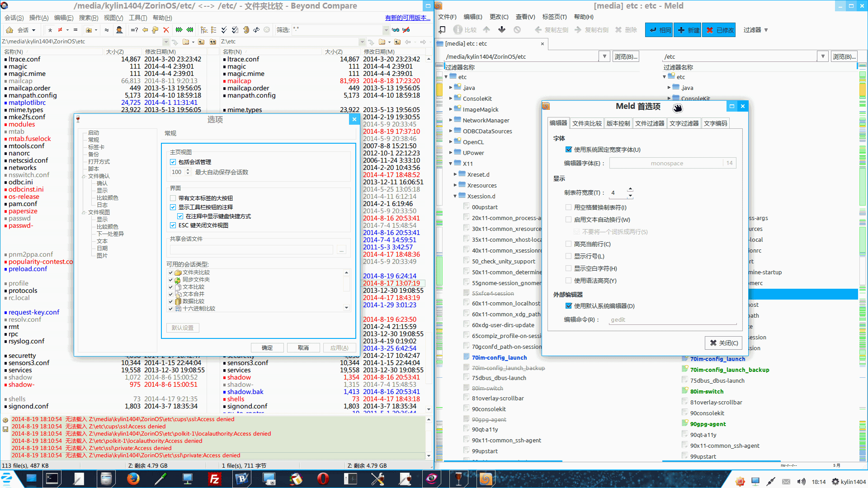The width and height of the screenshot is (868, 488).
Task: Switch to the '文件夹比较' tab in Meld preferences
Action: [587, 123]
